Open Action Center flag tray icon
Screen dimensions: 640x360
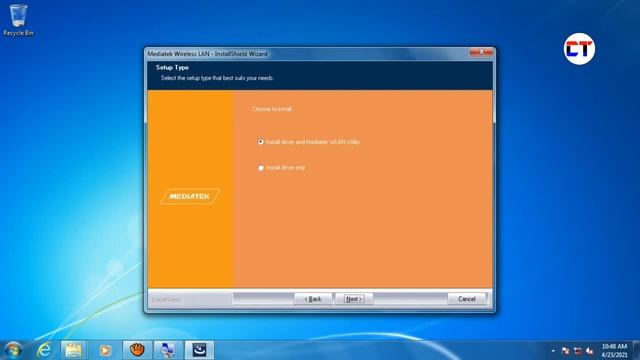coord(565,351)
